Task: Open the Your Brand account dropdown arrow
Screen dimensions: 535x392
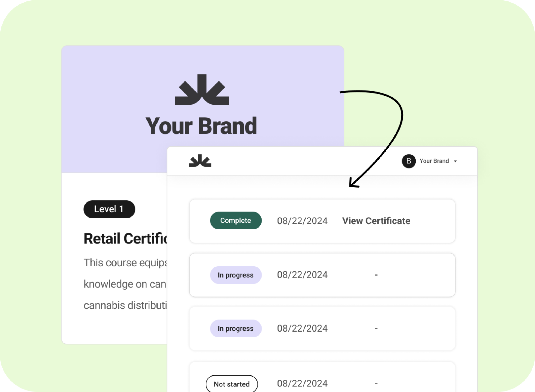Action: point(455,161)
